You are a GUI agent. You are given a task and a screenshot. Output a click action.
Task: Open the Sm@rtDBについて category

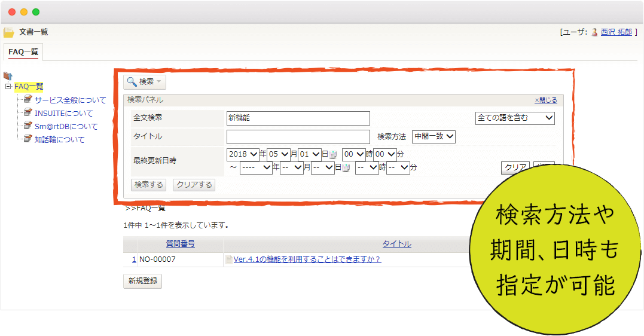[x=66, y=127]
